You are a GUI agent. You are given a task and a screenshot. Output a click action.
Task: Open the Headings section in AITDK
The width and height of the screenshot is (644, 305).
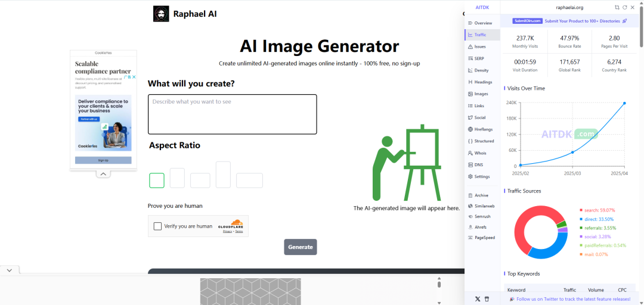[482, 82]
